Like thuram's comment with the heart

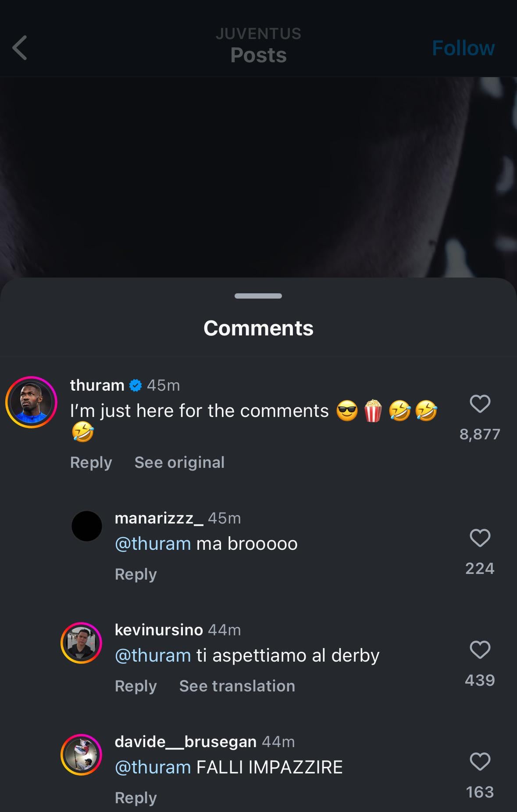(x=480, y=404)
